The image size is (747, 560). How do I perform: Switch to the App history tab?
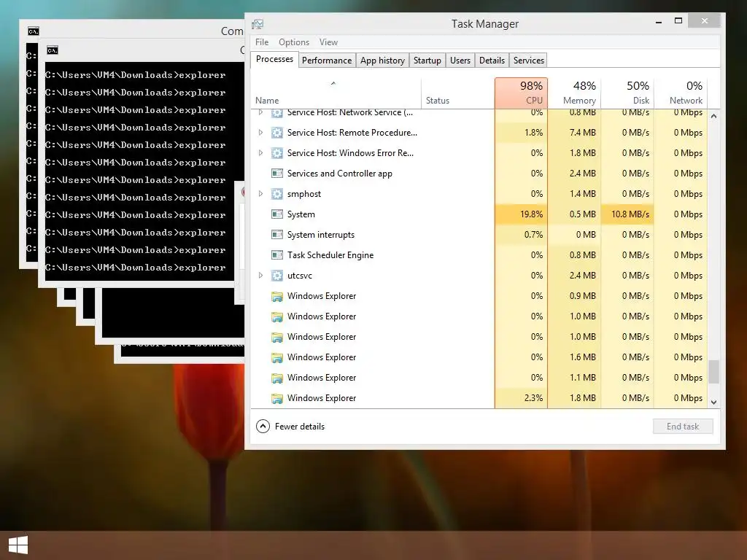point(382,61)
